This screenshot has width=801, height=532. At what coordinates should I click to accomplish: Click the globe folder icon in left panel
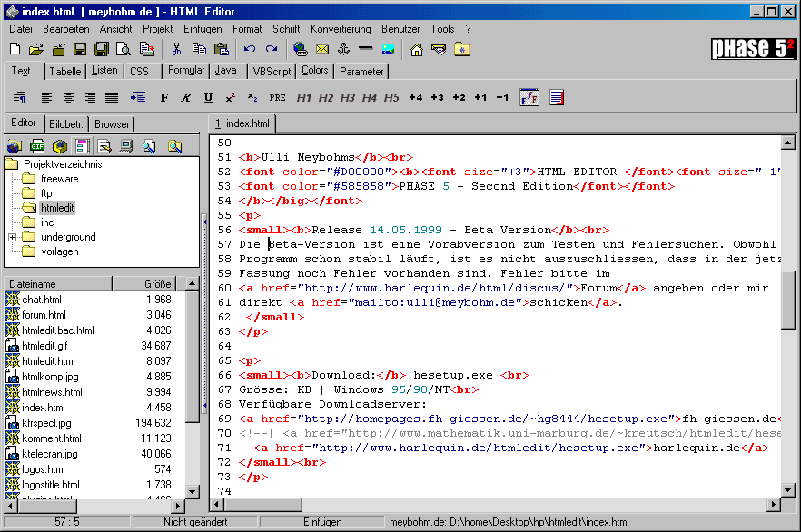point(15,147)
